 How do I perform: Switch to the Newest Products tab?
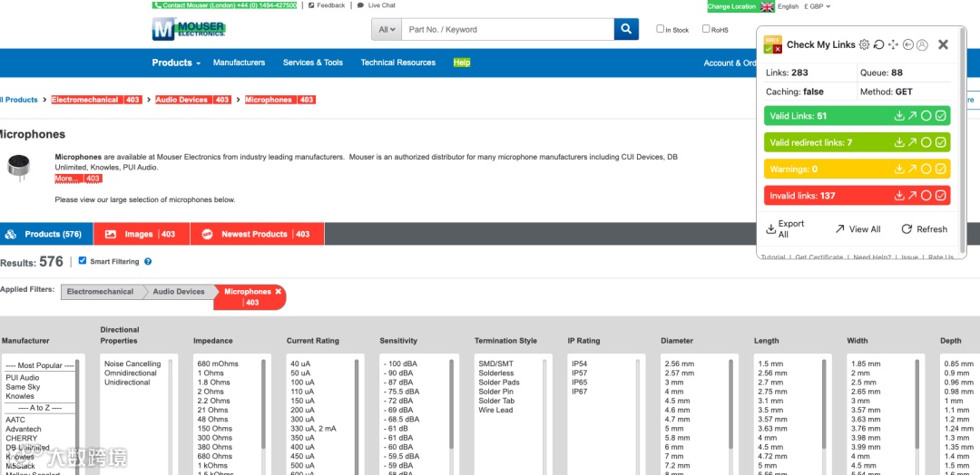258,234
